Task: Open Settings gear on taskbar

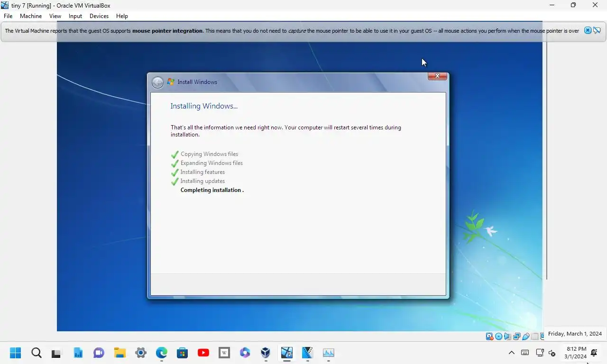Action: 141,353
